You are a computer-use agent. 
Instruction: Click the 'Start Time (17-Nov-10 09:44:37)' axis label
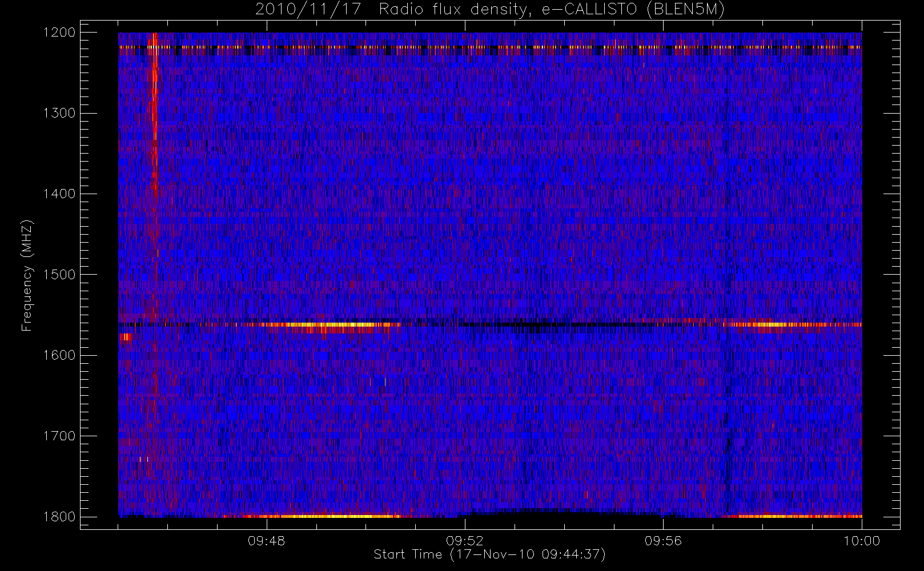489,554
